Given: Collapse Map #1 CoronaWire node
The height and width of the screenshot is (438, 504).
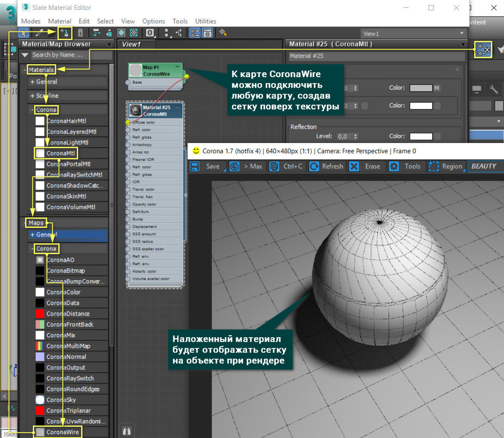Looking at the screenshot, I should 177,66.
